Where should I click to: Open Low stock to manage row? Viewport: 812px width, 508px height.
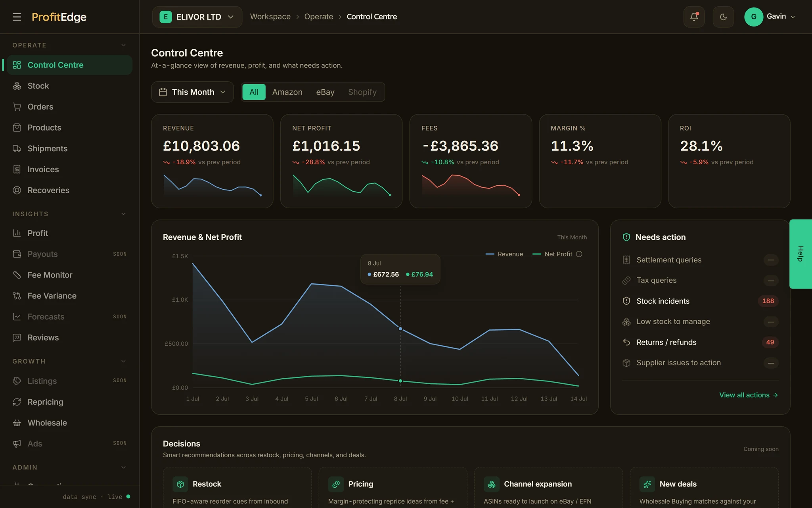click(x=700, y=321)
